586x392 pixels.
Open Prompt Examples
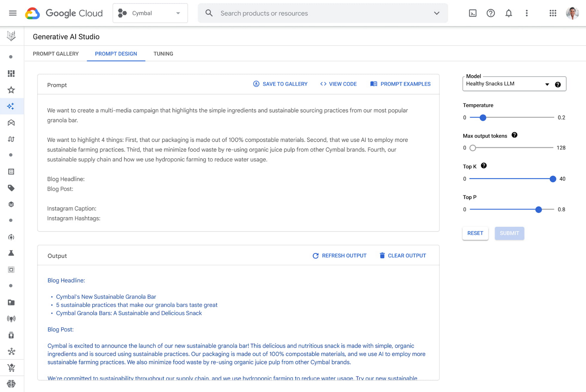[401, 84]
